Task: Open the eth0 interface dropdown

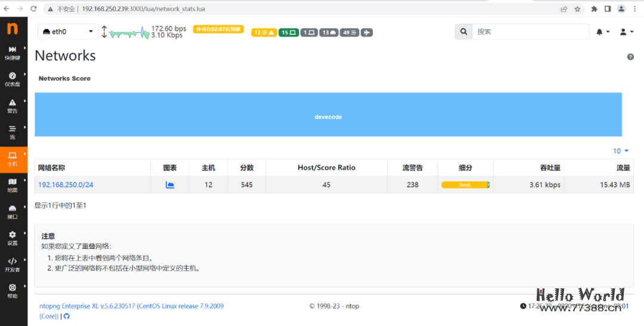Action: coord(68,32)
